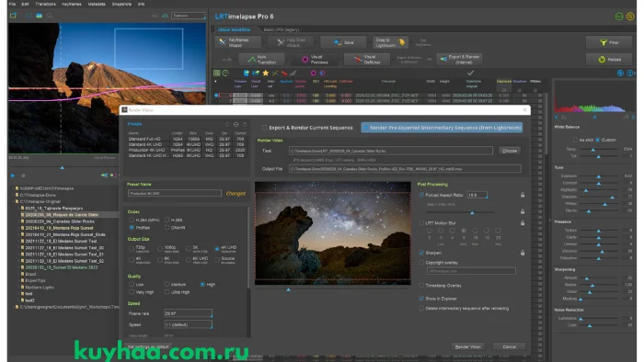The image size is (644, 362).
Task: Open the Metadata menu
Action: click(97, 4)
